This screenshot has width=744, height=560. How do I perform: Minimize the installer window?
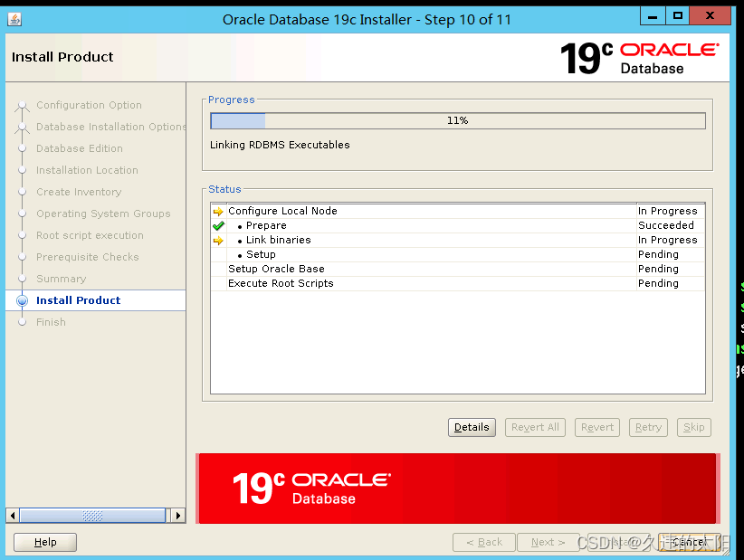pyautogui.click(x=653, y=16)
